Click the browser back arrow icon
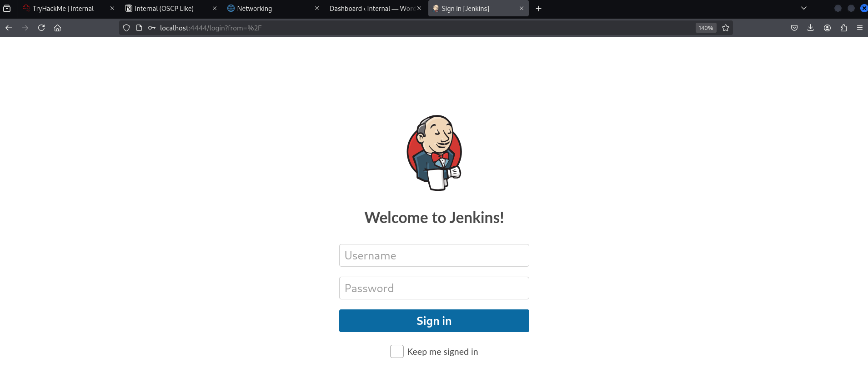Viewport: 868px width, 378px height. 9,28
